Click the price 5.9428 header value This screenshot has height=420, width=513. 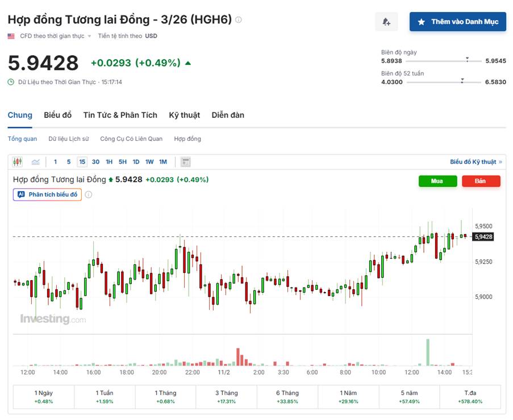click(x=43, y=63)
